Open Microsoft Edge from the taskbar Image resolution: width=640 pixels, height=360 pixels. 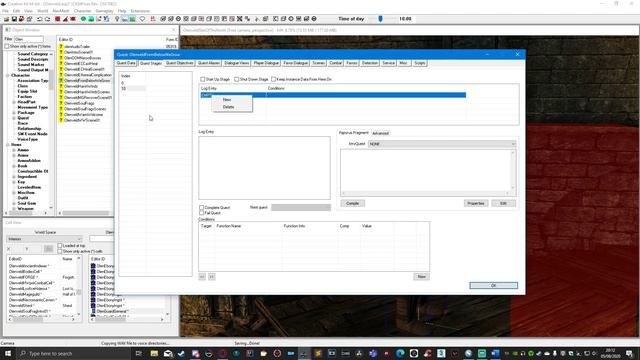click(400, 353)
